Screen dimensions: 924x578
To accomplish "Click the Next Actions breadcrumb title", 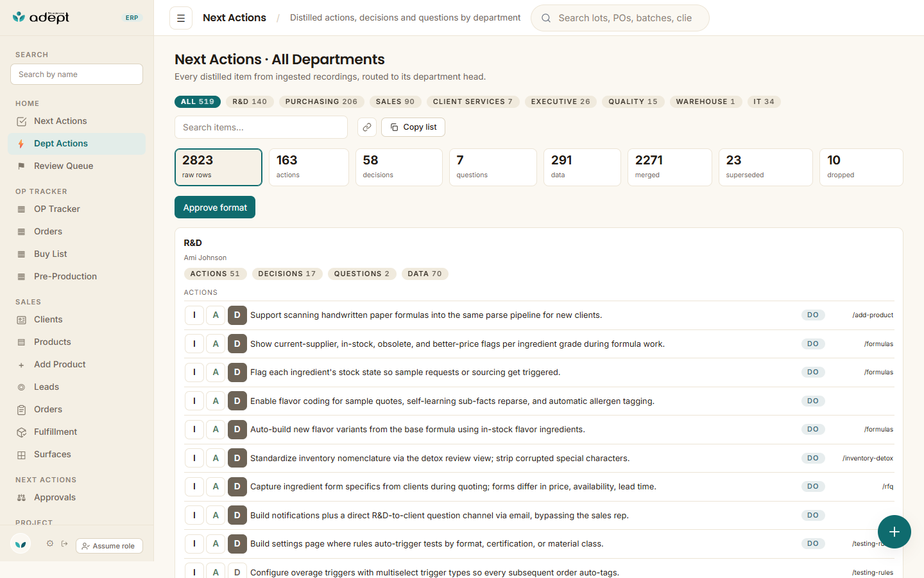I will click(234, 18).
